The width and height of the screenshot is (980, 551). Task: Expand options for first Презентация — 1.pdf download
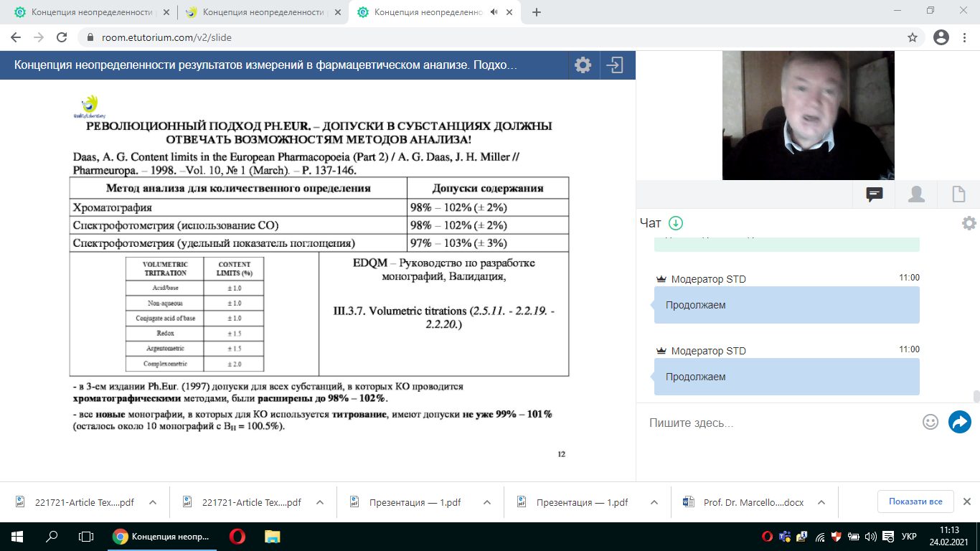coord(487,502)
